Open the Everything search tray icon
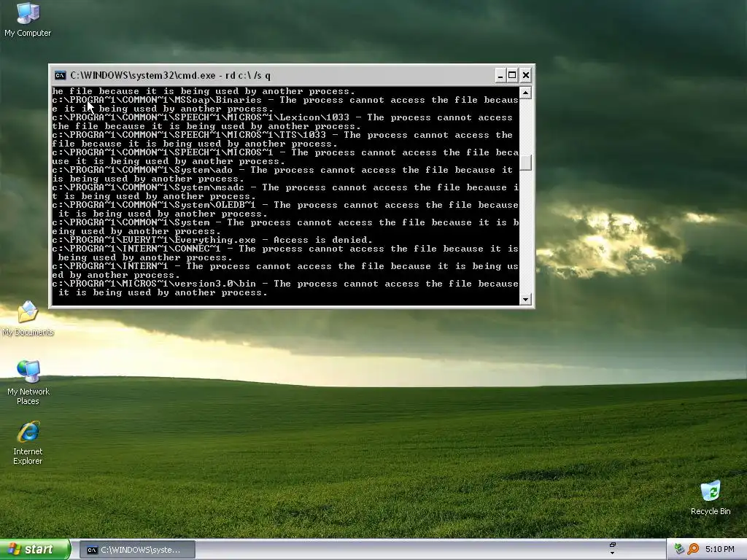This screenshot has height=560, width=747. pyautogui.click(x=693, y=549)
